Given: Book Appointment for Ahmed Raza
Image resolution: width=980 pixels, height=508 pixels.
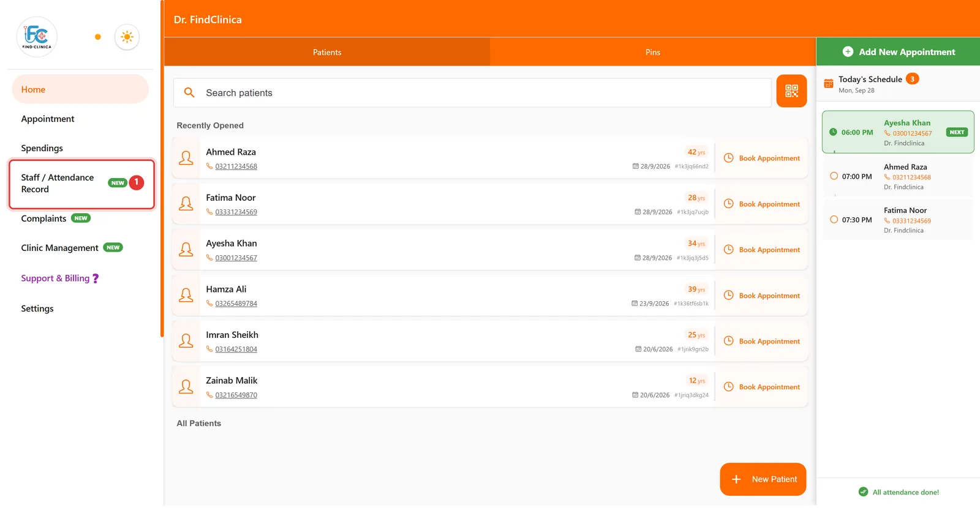Looking at the screenshot, I should pyautogui.click(x=762, y=158).
